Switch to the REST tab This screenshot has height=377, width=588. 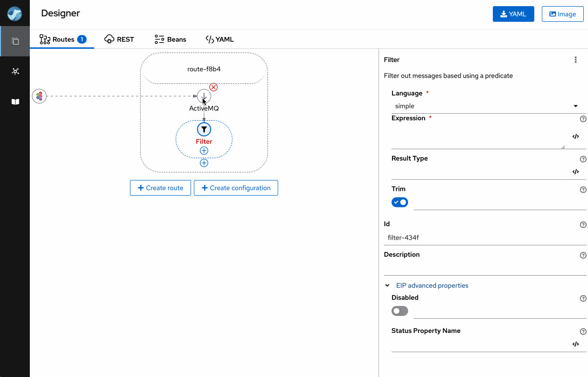click(x=119, y=39)
